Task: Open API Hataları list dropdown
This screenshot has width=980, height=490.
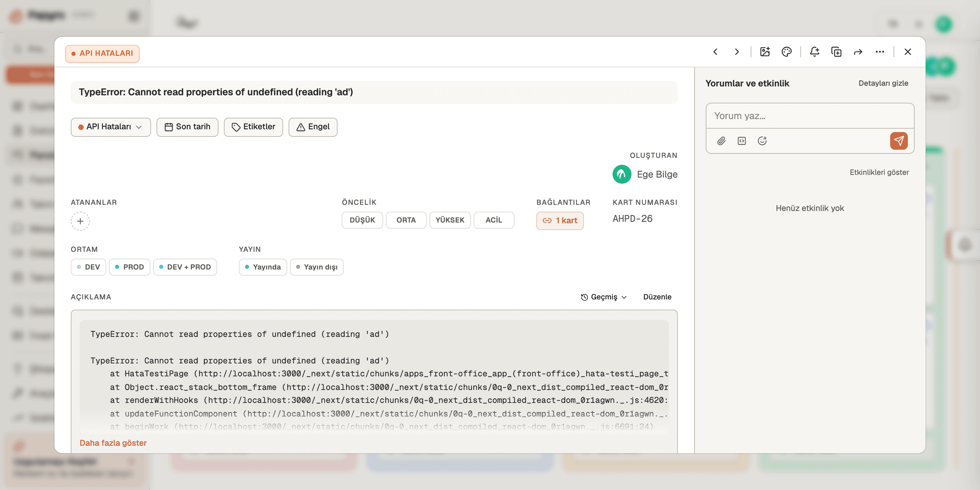Action: tap(111, 127)
